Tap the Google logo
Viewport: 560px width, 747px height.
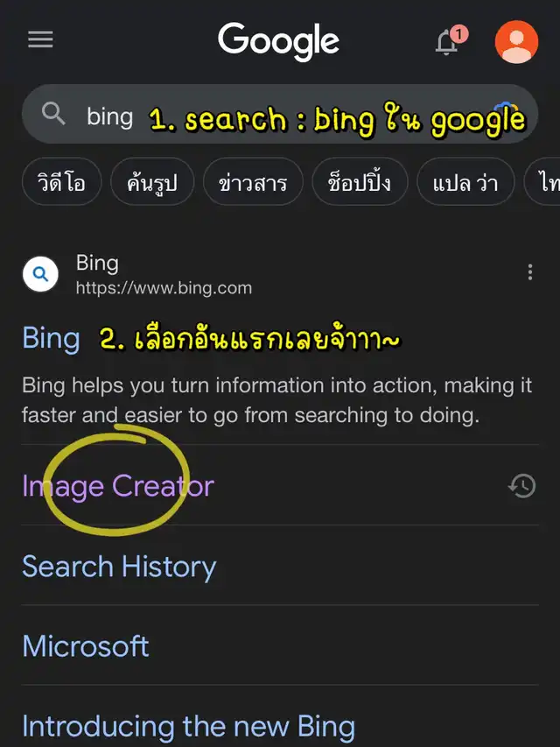pyautogui.click(x=278, y=41)
